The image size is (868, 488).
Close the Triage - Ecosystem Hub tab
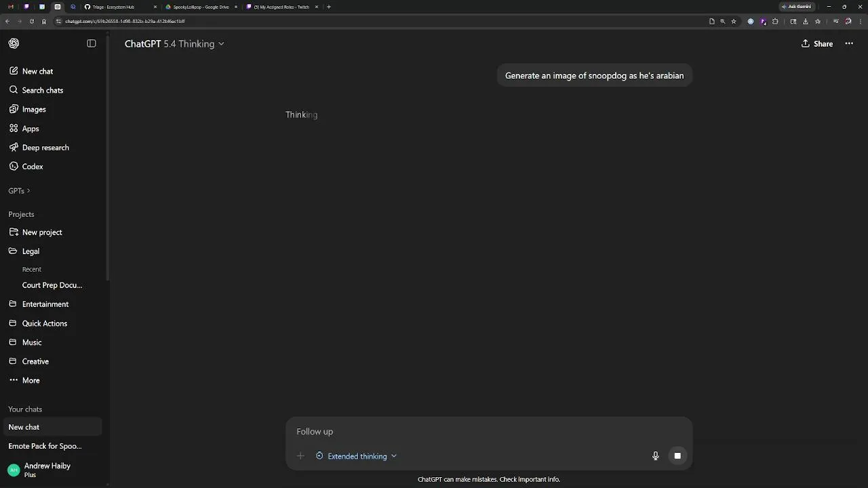[x=155, y=7]
